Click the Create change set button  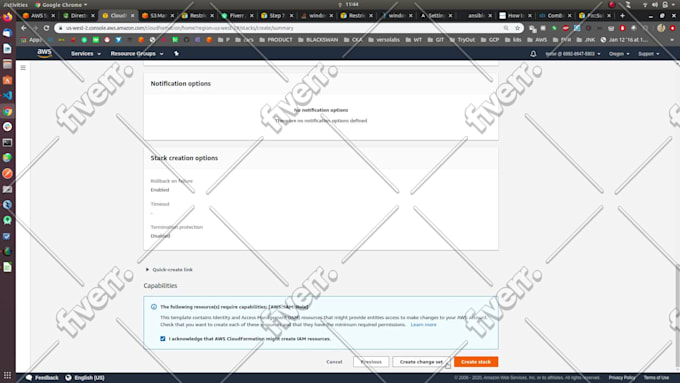[x=421, y=361]
